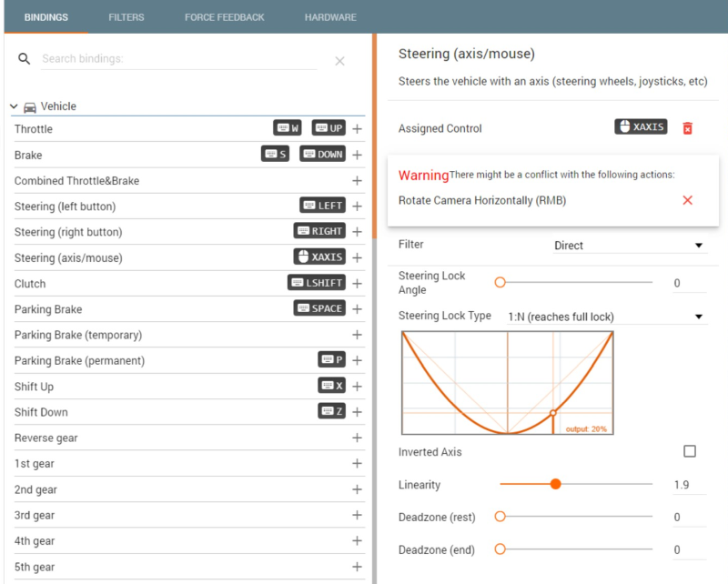Collapse the Vehicle bindings section
The height and width of the screenshot is (584, 728).
(15, 106)
